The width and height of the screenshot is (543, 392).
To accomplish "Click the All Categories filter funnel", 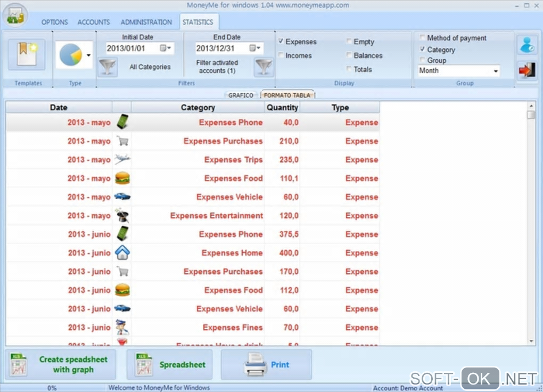I will click(108, 67).
